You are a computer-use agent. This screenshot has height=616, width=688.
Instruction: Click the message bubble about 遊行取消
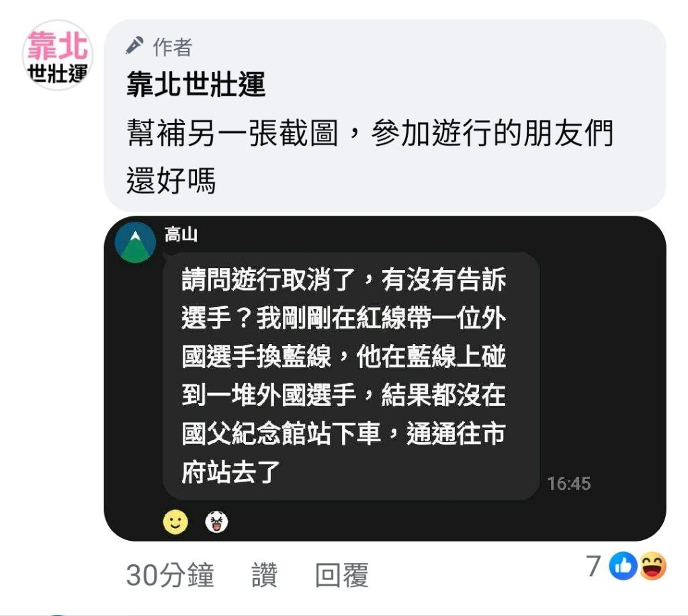tap(351, 376)
